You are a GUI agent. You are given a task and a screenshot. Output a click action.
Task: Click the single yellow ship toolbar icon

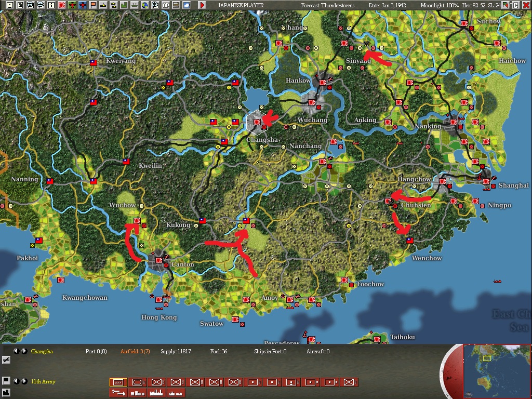(103, 5)
